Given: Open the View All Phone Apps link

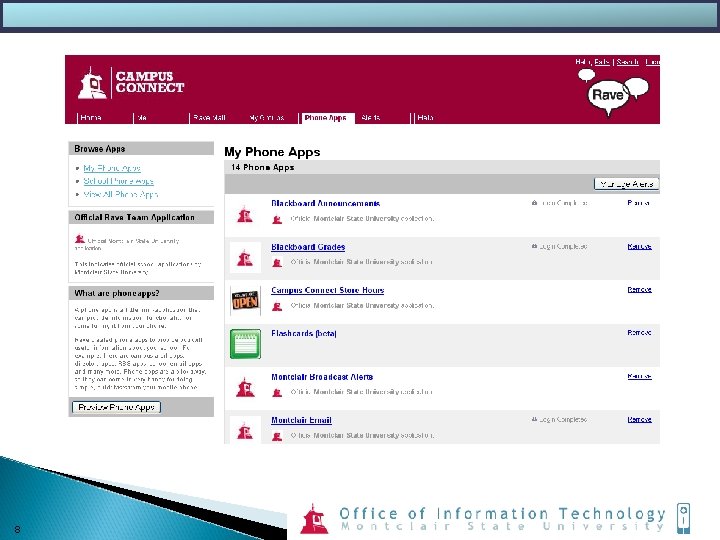Looking at the screenshot, I should tap(121, 194).
